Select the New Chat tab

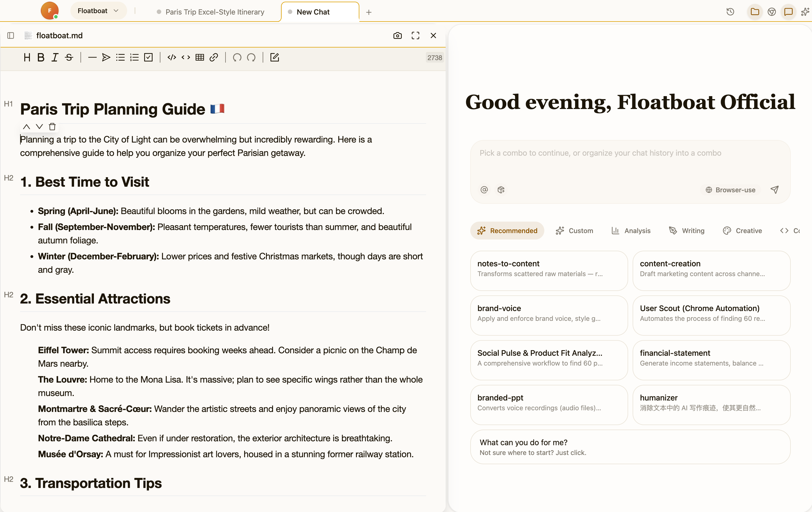(x=320, y=12)
